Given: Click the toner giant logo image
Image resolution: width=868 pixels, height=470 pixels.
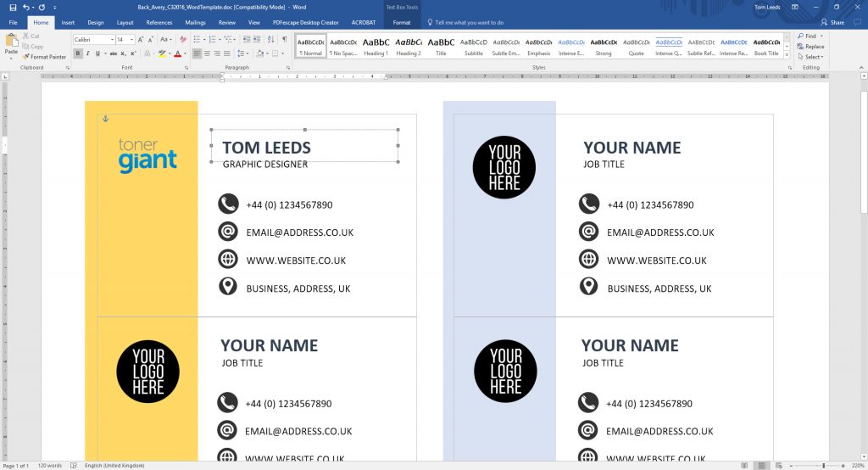Looking at the screenshot, I should click(x=147, y=156).
